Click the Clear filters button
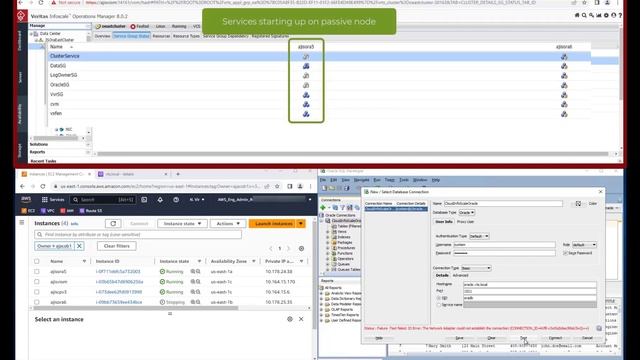Viewport: 640px width, 360px height. [x=117, y=246]
